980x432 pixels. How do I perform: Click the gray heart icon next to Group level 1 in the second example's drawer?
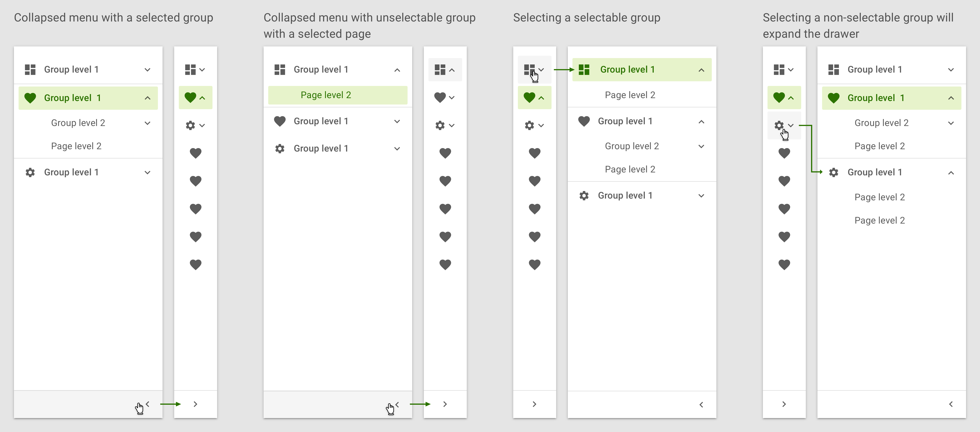[280, 121]
